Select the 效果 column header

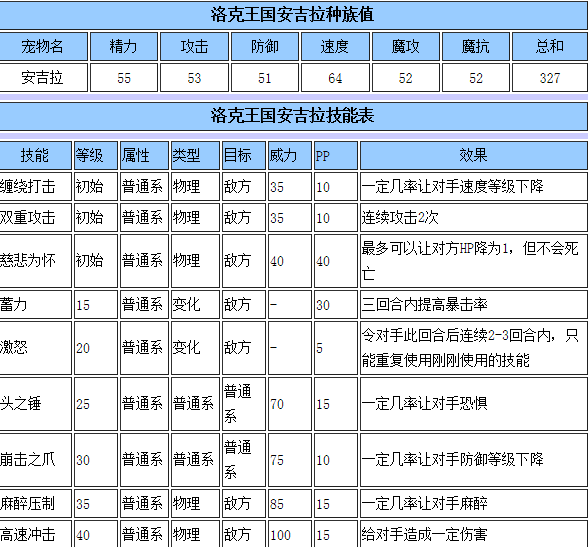(473, 155)
